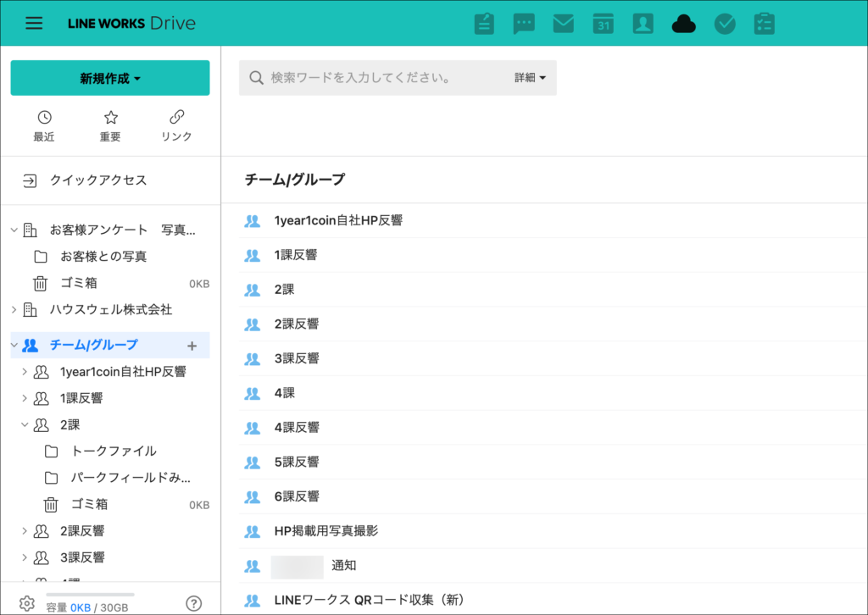Open the Mail envelope icon
868x615 pixels.
click(x=564, y=24)
